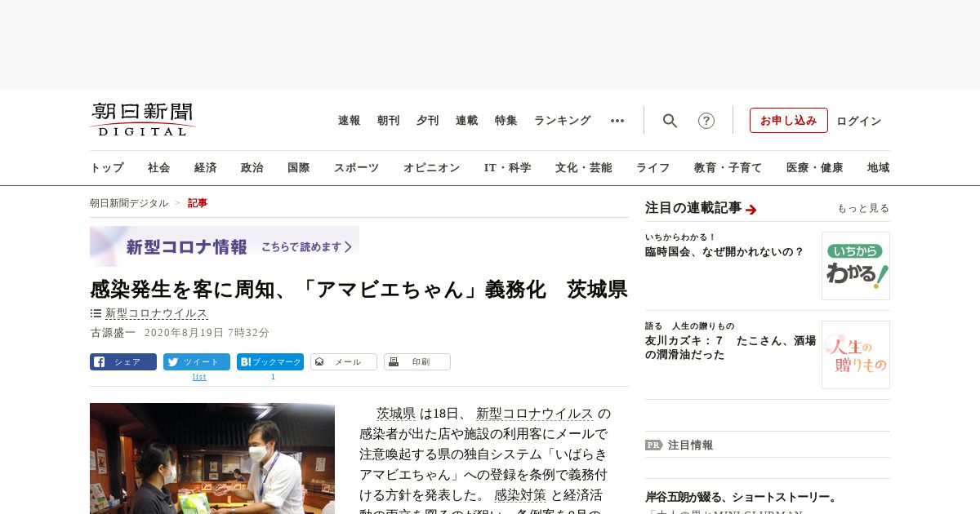Click 新型コロナウイルス link in article body
This screenshot has height=514, width=980.
pos(535,414)
